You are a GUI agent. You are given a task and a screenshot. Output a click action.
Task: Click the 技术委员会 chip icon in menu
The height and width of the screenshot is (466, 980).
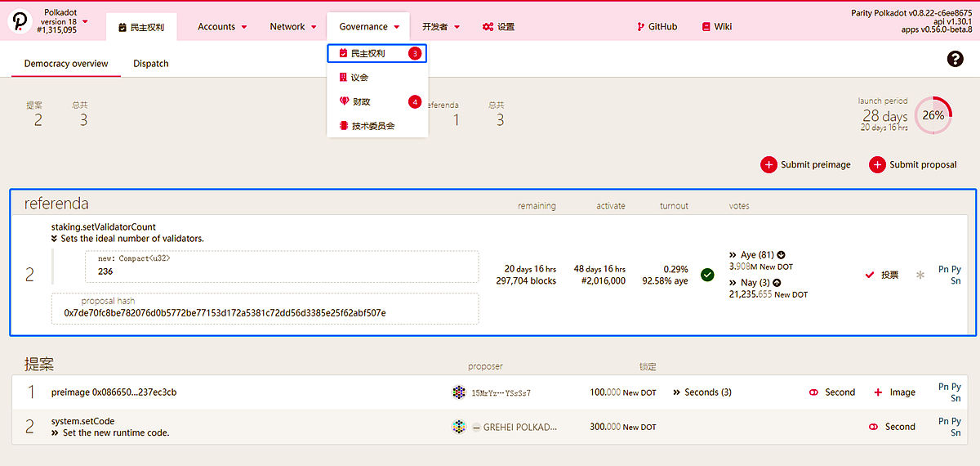[x=344, y=127]
